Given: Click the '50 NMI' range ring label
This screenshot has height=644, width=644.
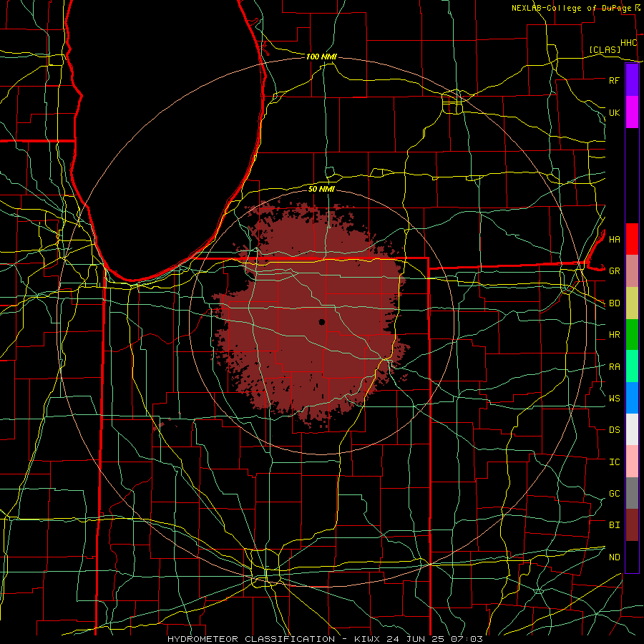Looking at the screenshot, I should pyautogui.click(x=321, y=189).
